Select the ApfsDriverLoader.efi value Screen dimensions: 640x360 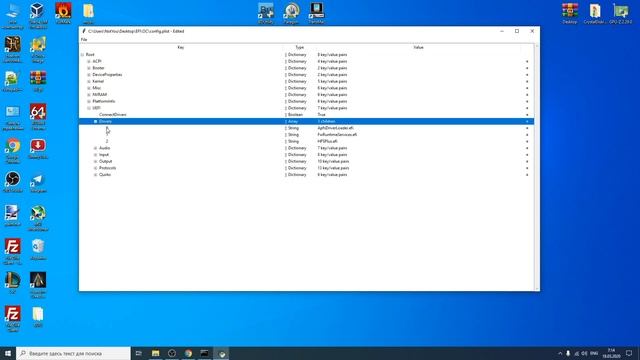click(x=336, y=128)
